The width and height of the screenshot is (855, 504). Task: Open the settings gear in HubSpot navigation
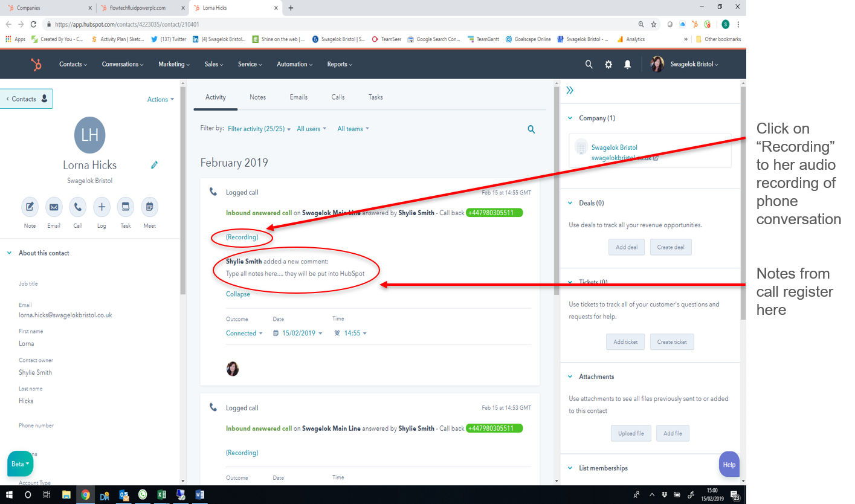[608, 64]
